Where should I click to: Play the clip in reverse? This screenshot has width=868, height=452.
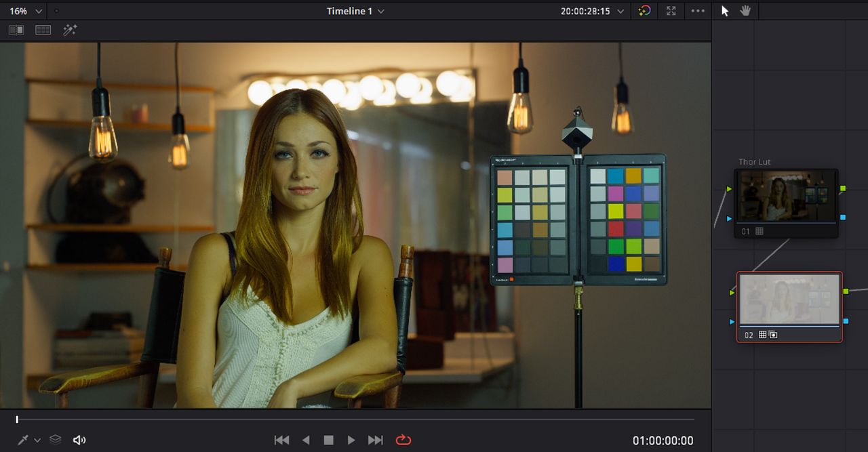coord(306,440)
